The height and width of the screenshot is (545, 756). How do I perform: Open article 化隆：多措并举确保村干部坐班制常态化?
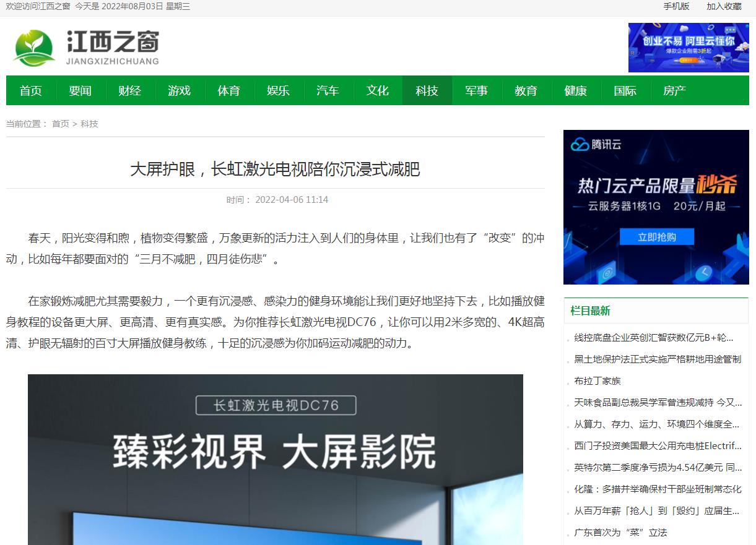pos(658,489)
